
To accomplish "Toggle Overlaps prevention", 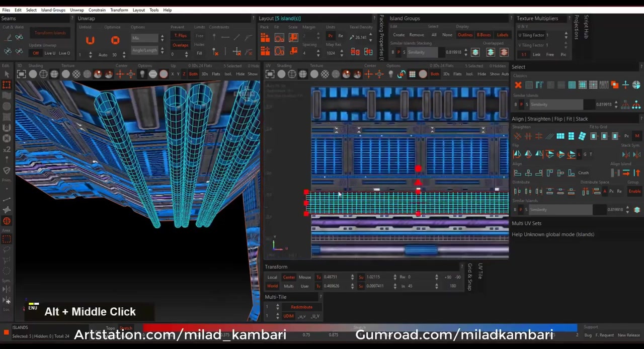I will click(181, 45).
